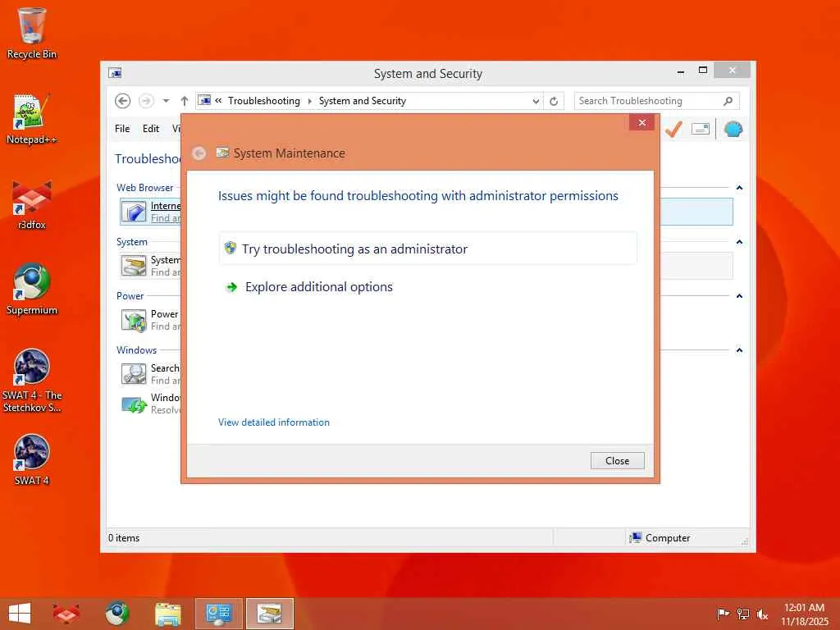Open the File menu

pyautogui.click(x=122, y=129)
